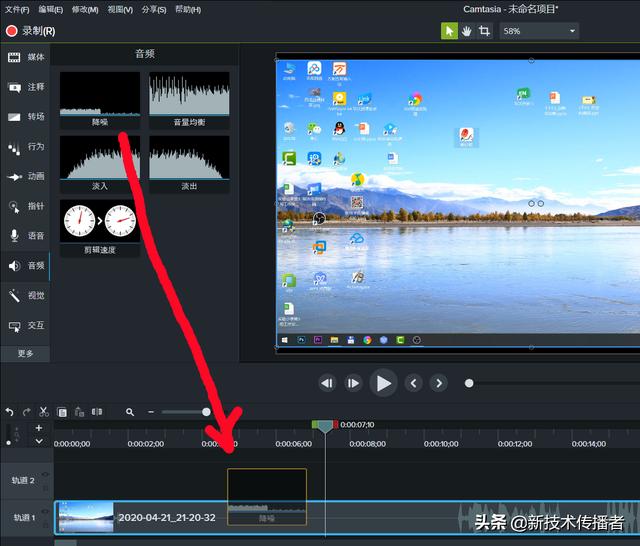Screen dimensions: 640x546
Task: Expand the 更多 section in sidebar
Action: pyautogui.click(x=26, y=353)
